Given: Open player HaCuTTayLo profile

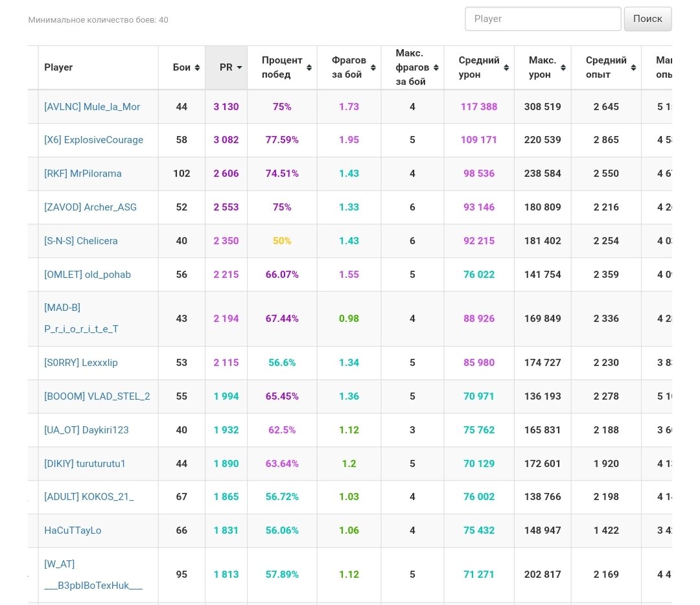Looking at the screenshot, I should coord(73,530).
